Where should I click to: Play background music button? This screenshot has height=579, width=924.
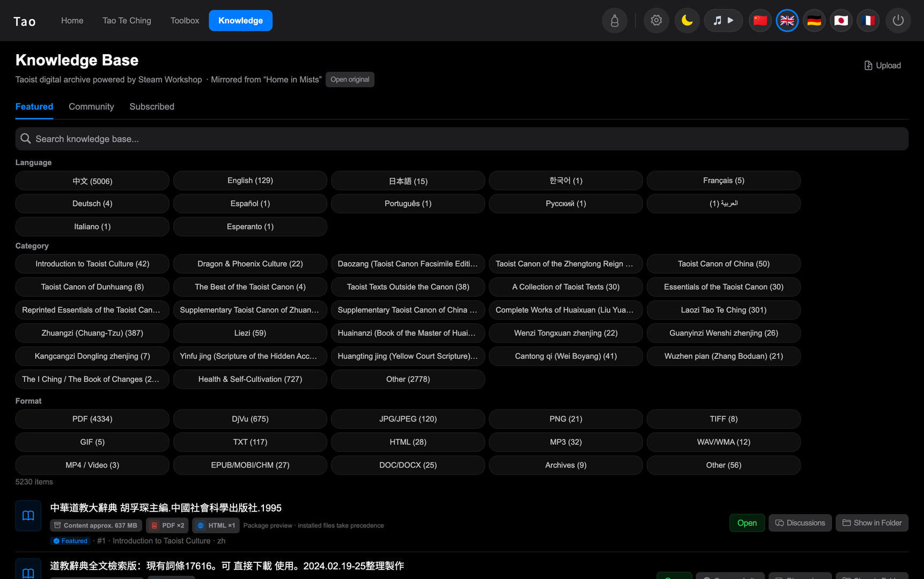[723, 20]
